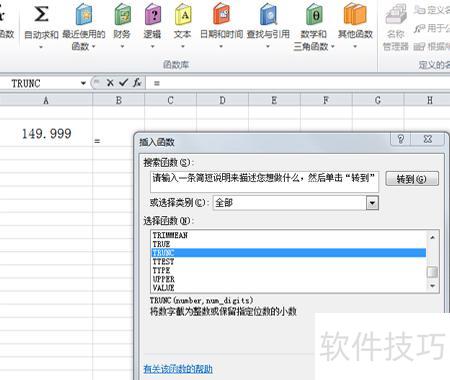Select column B header

119,100
